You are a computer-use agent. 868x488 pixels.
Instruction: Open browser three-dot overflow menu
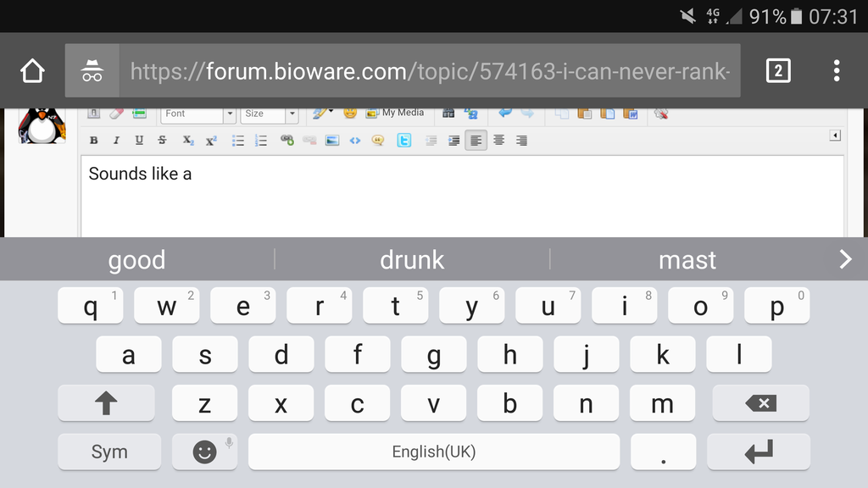point(836,71)
